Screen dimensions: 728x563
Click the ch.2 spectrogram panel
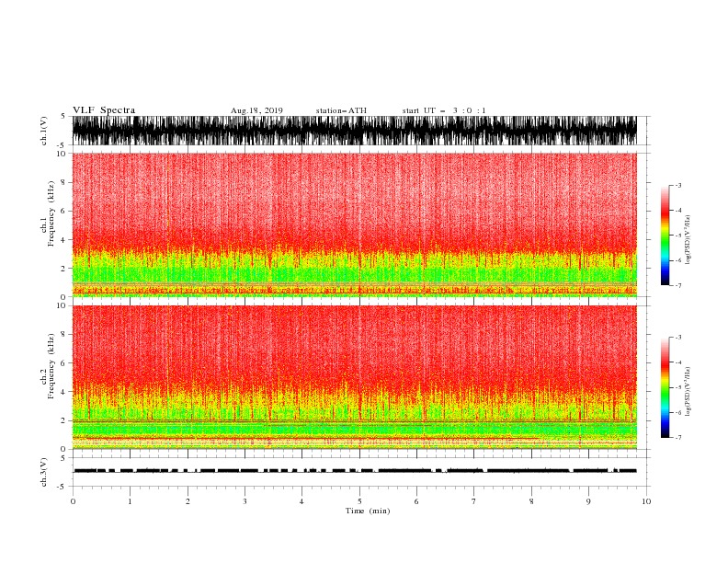[x=355, y=377]
